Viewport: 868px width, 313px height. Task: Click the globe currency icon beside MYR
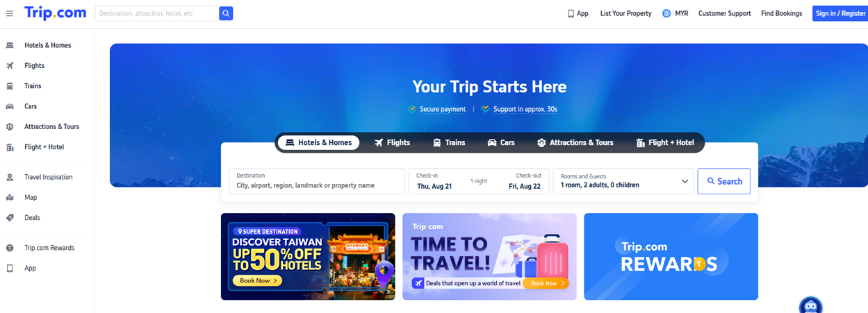pos(666,13)
